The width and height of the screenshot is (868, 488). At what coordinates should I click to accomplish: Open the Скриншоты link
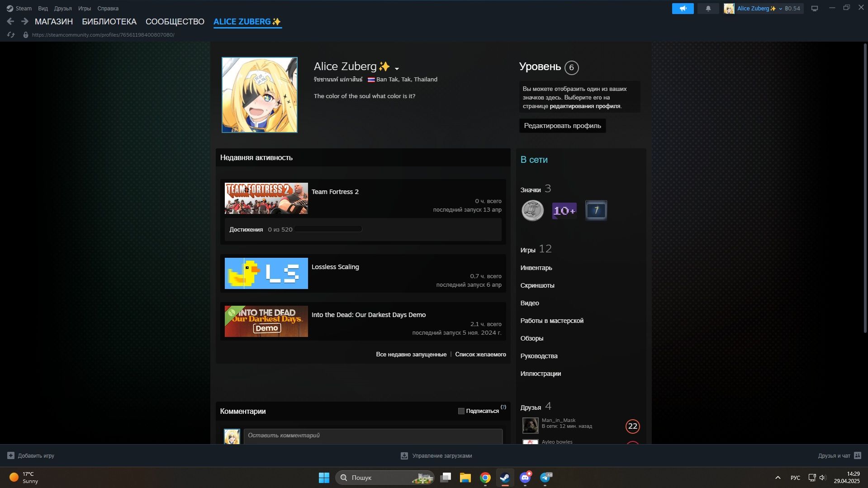point(537,286)
